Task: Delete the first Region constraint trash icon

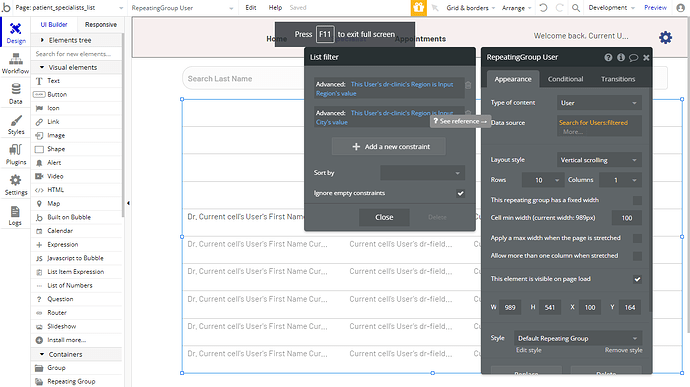Action: tap(468, 85)
